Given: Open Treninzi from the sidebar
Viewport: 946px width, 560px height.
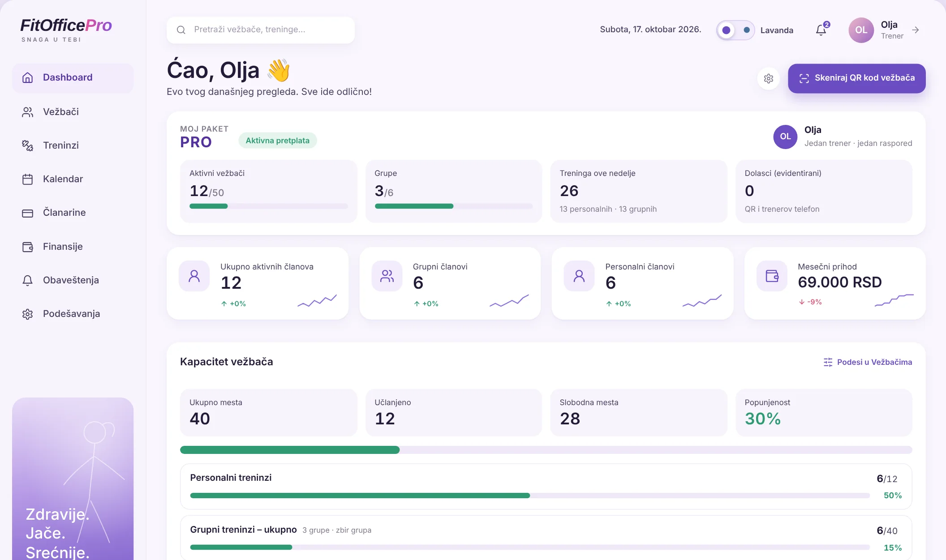Looking at the screenshot, I should point(73,145).
